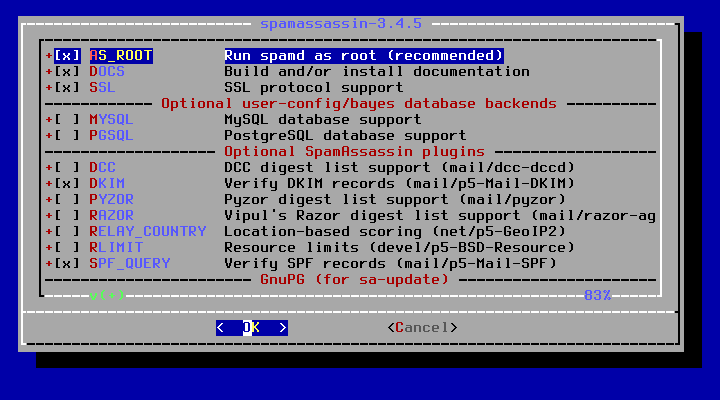
Task: Select the MYSQL option label
Action: point(112,119)
